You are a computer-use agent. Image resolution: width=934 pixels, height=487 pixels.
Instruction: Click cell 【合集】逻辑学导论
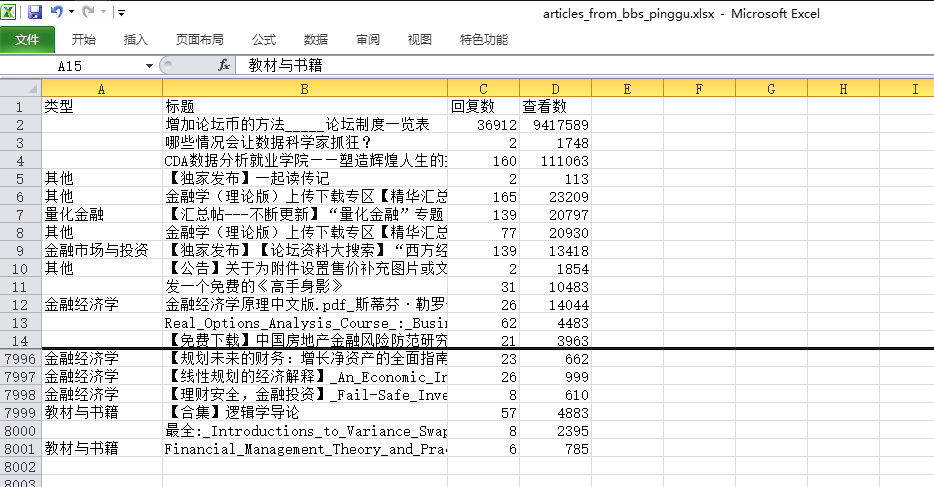point(305,413)
